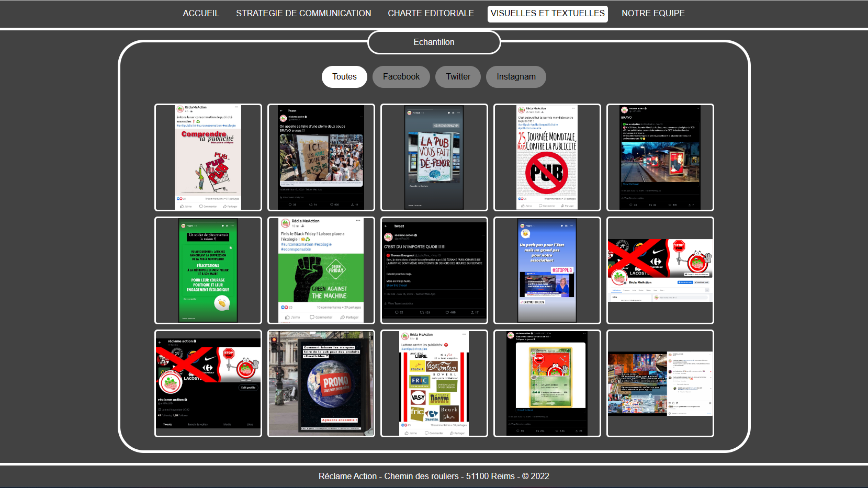Open the 'Comprendre la publicité' Facebook post thumbnail
This screenshot has height=488, width=868.
pyautogui.click(x=208, y=157)
